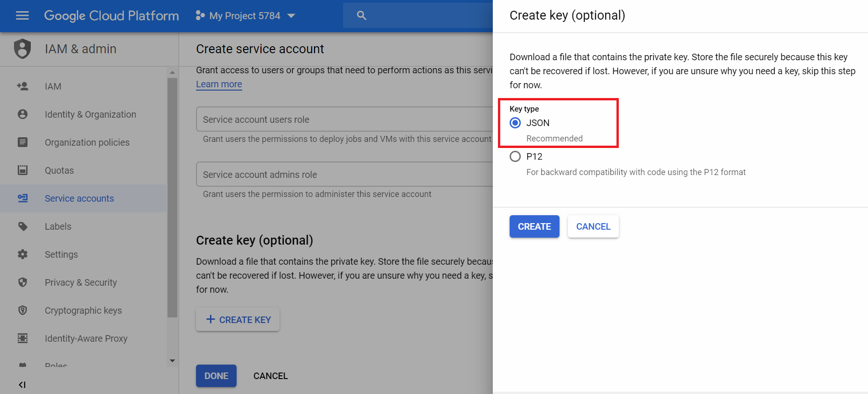The image size is (868, 394).
Task: Click the 'Key type' label
Action: pos(524,109)
